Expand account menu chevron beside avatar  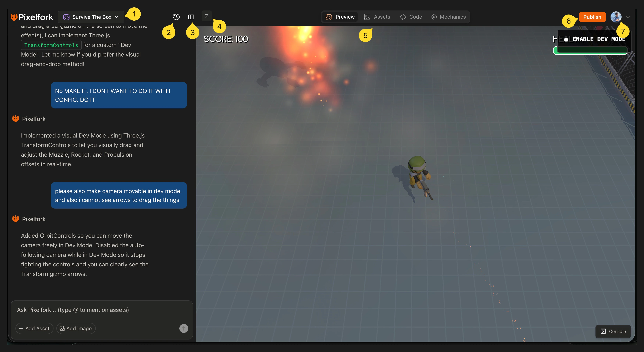pos(628,17)
